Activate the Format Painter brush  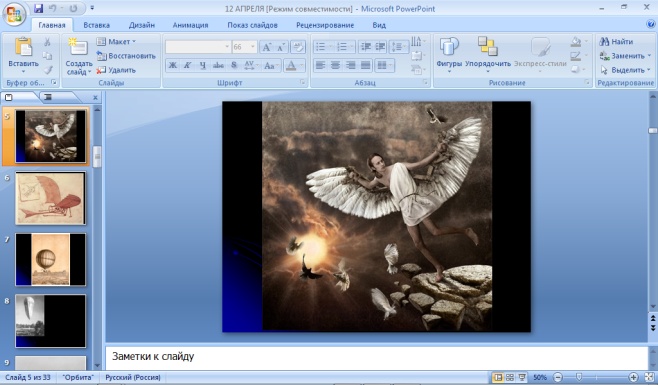click(x=47, y=70)
